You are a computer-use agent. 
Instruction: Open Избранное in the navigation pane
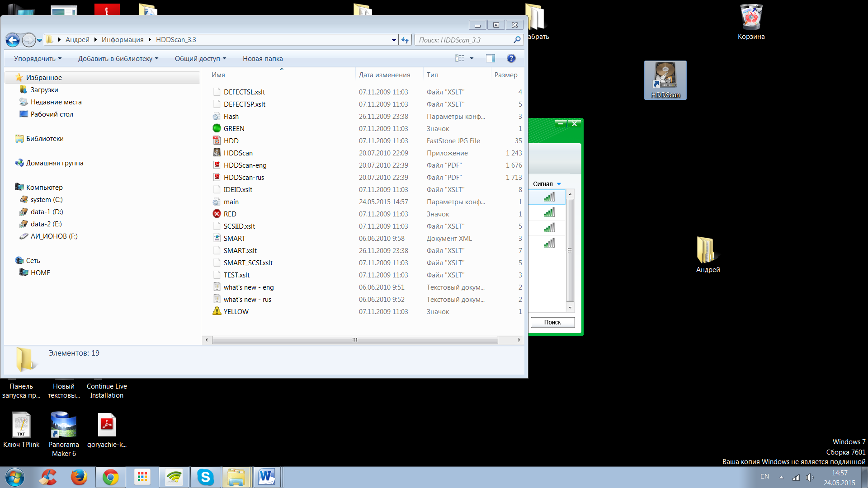pyautogui.click(x=44, y=77)
